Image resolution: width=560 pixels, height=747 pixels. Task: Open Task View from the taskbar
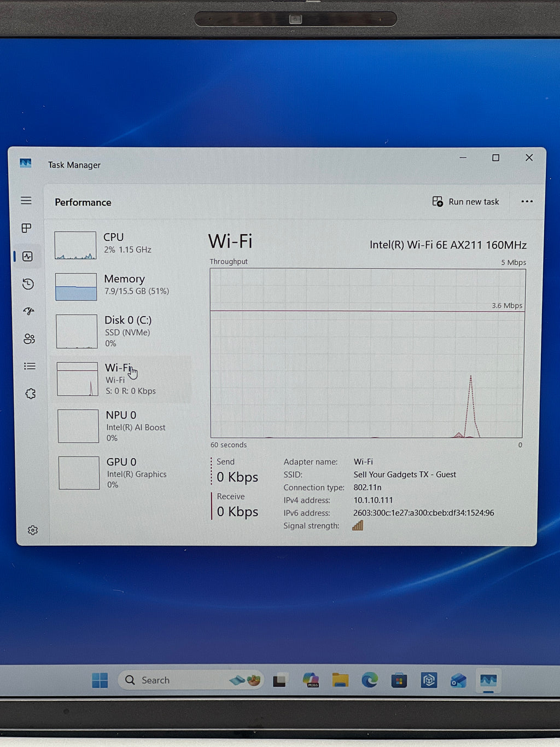(x=280, y=680)
